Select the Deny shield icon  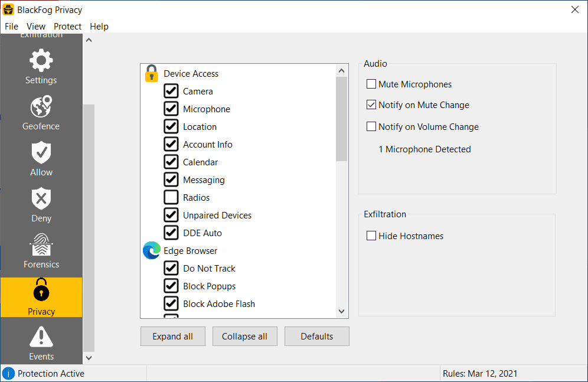click(41, 199)
